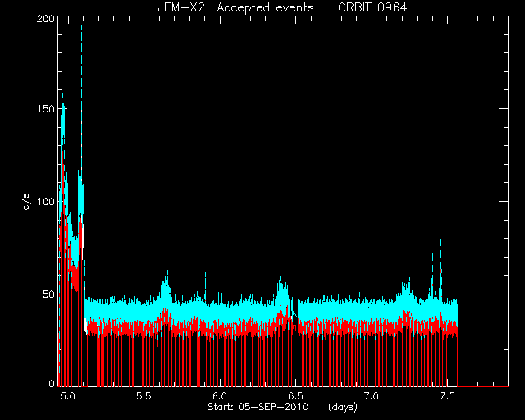Click the y-axis label '50'
The image size is (525, 420).
[49, 294]
